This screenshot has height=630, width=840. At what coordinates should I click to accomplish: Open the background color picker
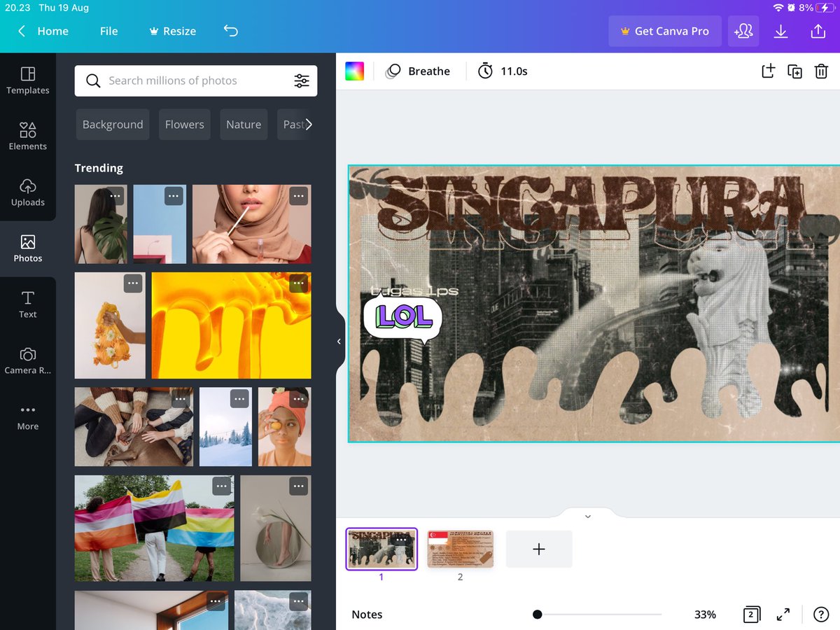[x=354, y=71]
